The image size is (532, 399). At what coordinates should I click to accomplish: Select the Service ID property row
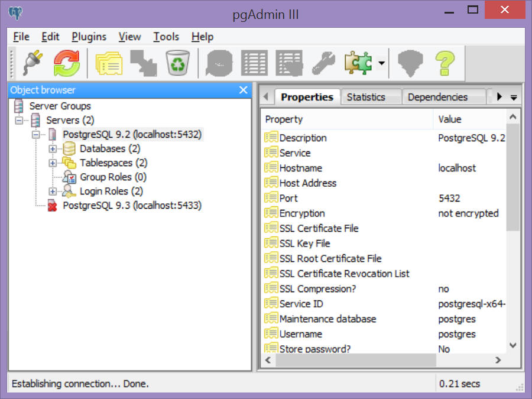click(384, 304)
